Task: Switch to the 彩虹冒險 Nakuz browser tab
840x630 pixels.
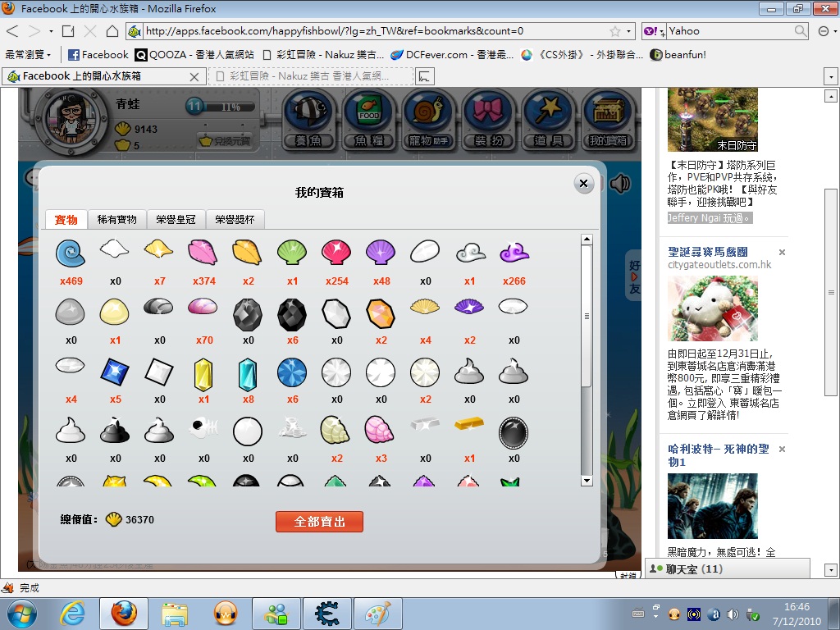Action: tap(311, 76)
